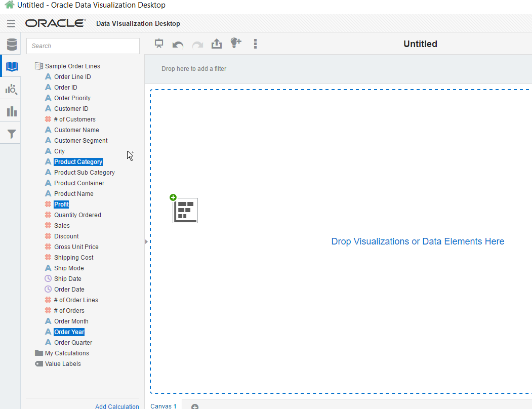
Task: Select the Visualize book icon in left sidebar
Action: point(11,66)
